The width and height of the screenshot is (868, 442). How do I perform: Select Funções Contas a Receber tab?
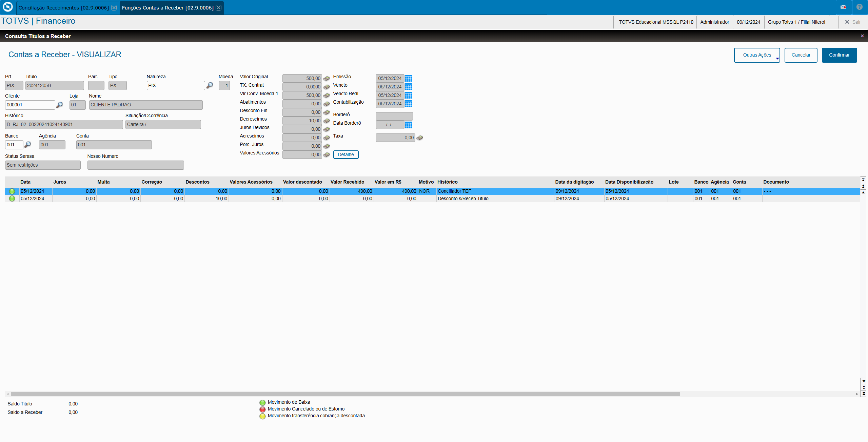point(167,7)
